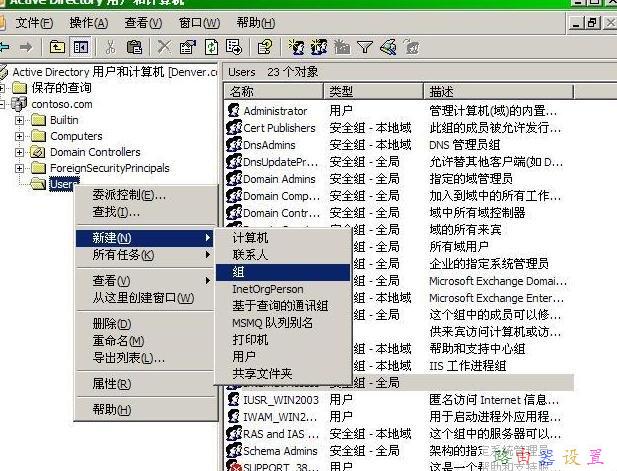Click the Delete X toolbar icon
This screenshot has height=471, width=617.
pyautogui.click(x=164, y=47)
